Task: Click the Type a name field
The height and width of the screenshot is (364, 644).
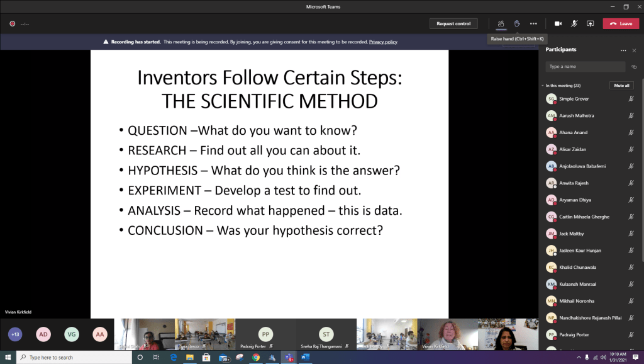Action: click(x=585, y=66)
